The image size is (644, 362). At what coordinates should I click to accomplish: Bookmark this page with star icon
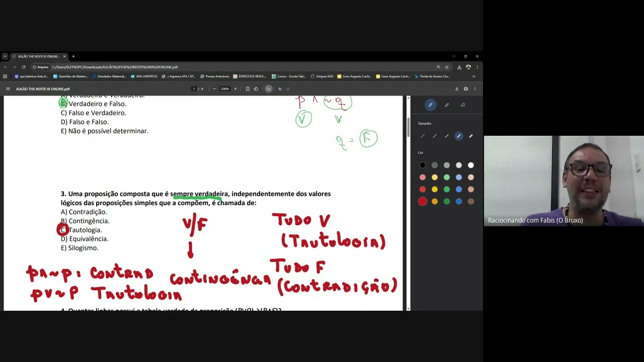pyautogui.click(x=447, y=67)
